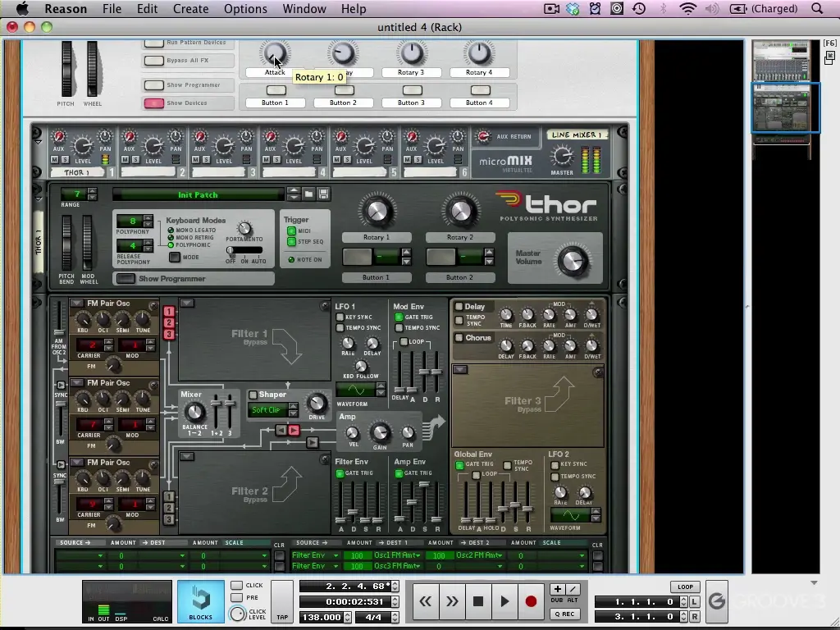This screenshot has width=840, height=630.
Task: Click the red right-arrow routing button under Shaper
Action: tap(294, 430)
